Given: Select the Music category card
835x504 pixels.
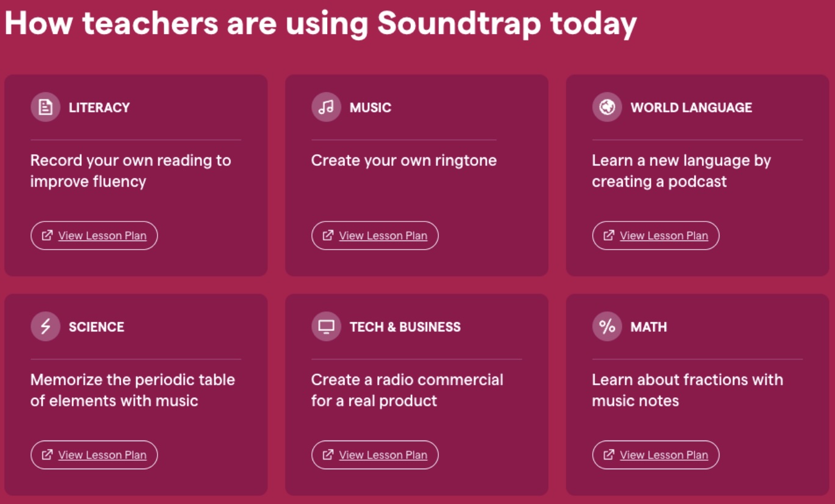Looking at the screenshot, I should point(417,174).
